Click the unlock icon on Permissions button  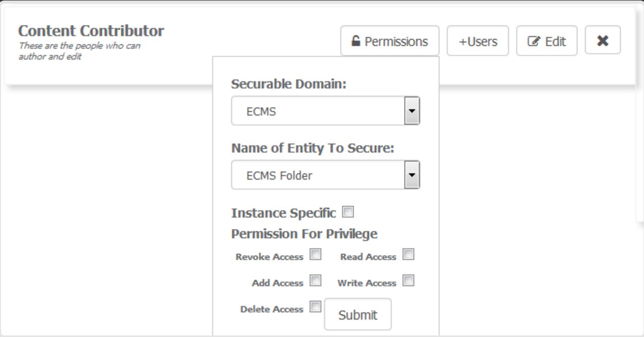[x=356, y=41]
